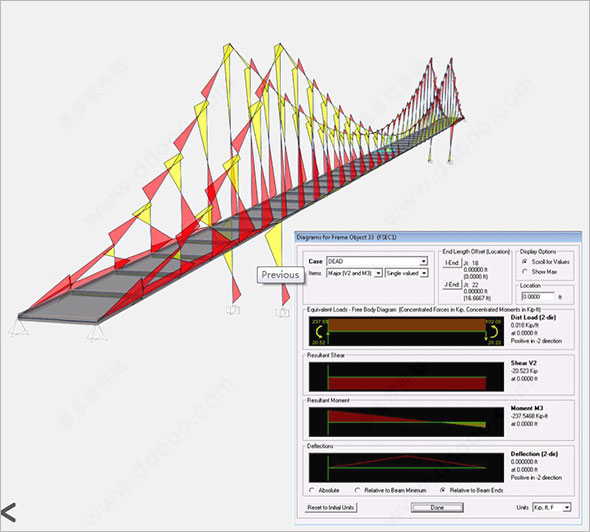Click the 'Dist Load (2-dir)' label

[533, 318]
